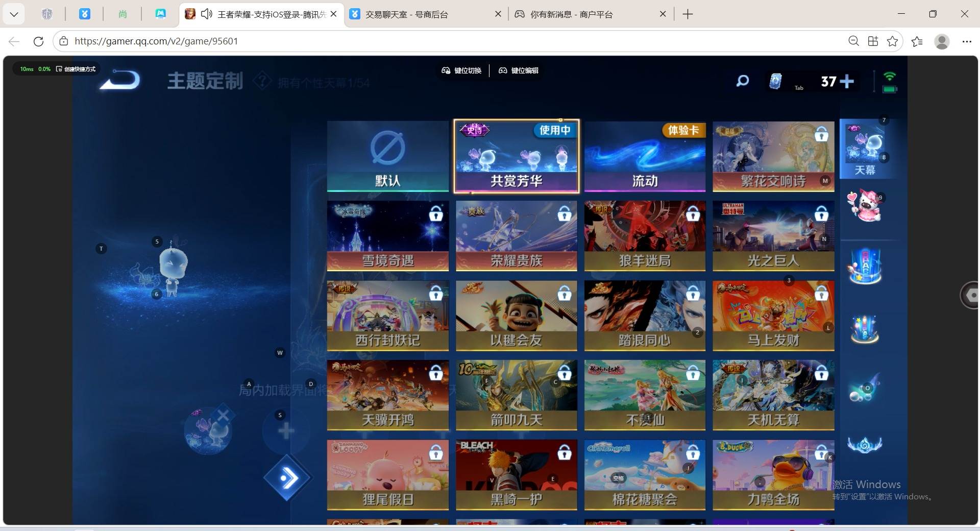Mute the 王者荣耀 tab via speaker icon
The width and height of the screenshot is (980, 531).
tap(206, 14)
